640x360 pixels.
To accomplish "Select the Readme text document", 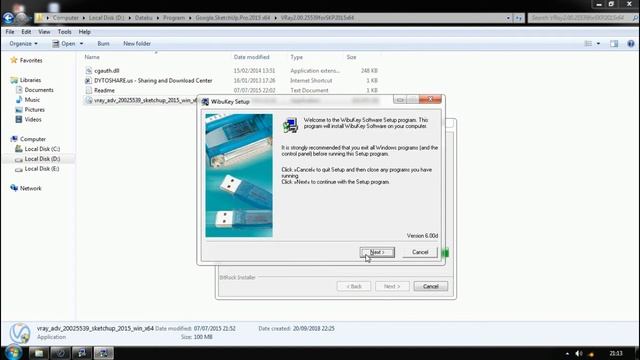I will pyautogui.click(x=104, y=90).
